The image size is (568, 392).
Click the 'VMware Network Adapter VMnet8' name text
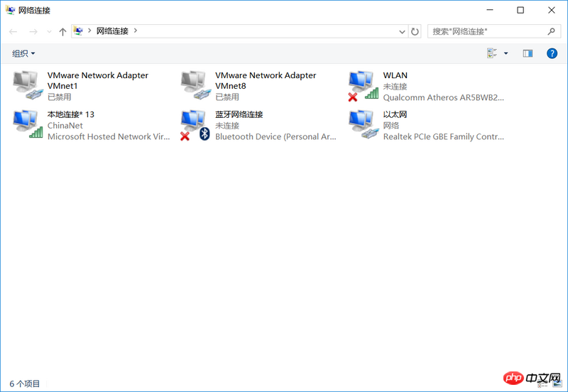pos(266,80)
